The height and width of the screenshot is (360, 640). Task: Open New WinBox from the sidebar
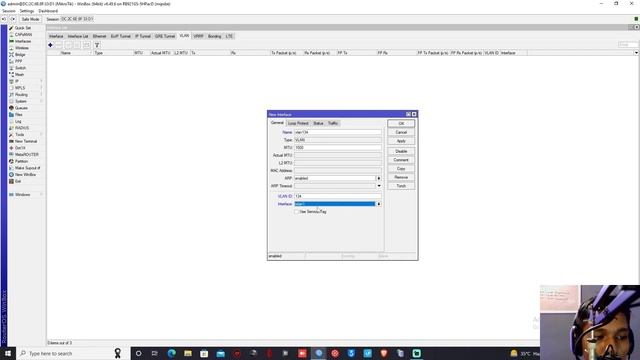click(x=25, y=174)
